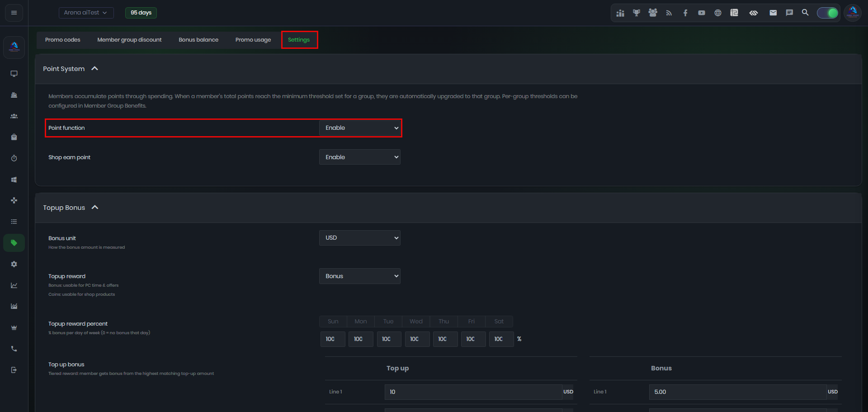Open the line chart icon in sidebar
The height and width of the screenshot is (412, 868).
14,285
